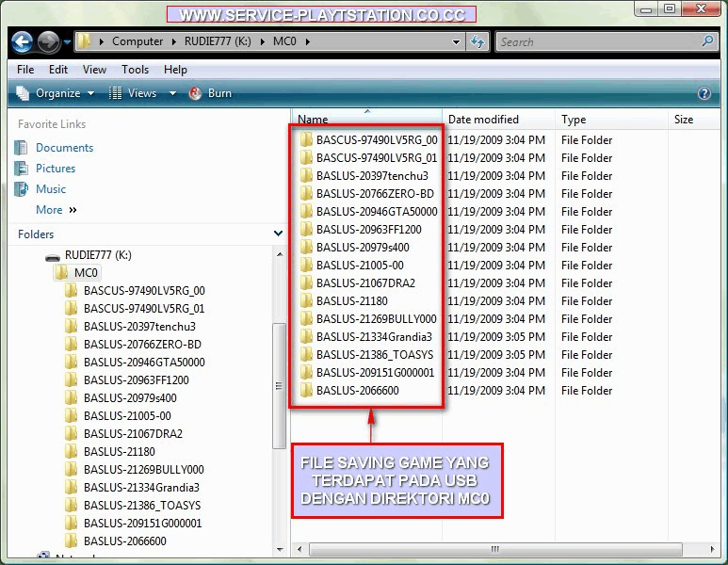Select folder icon of BASLUS-20766ZERO-BD in list

306,193
